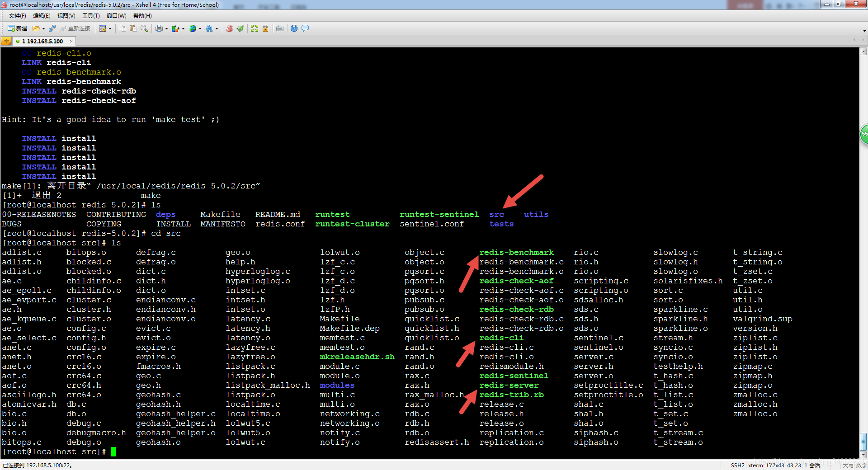Click the Disconnect link icon
The width and height of the screenshot is (868, 470).
click(x=52, y=28)
